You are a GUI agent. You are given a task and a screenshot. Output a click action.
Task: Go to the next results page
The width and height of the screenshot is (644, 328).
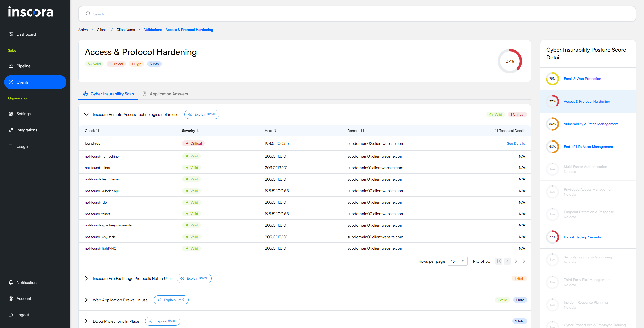coord(516,261)
